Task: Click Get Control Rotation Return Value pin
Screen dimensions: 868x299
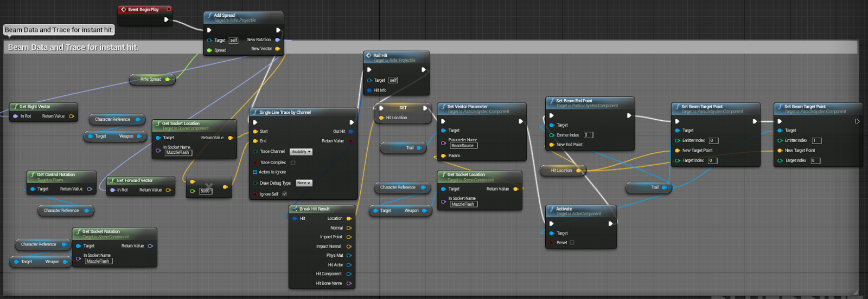Action: pos(89,189)
